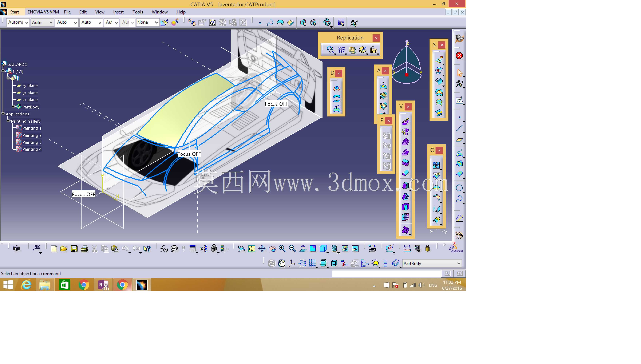Click the Zoom In magnifier
The image size is (641, 364).
tap(282, 248)
